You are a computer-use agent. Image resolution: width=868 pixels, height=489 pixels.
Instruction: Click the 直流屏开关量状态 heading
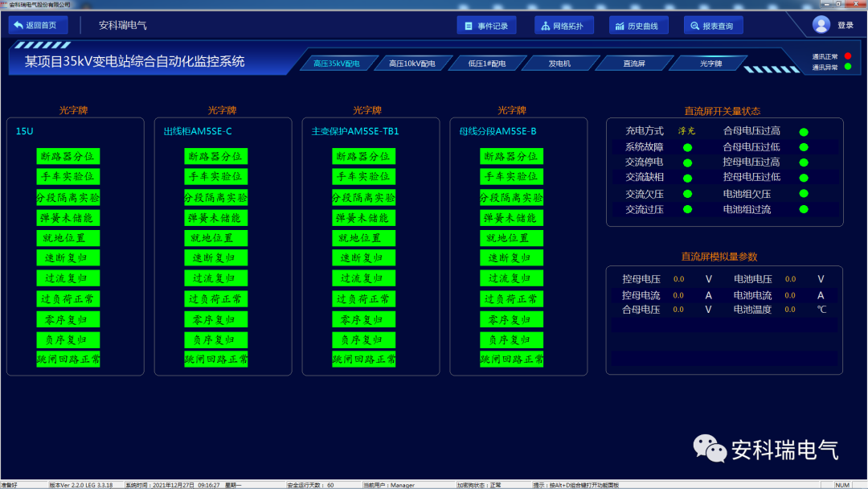[722, 111]
